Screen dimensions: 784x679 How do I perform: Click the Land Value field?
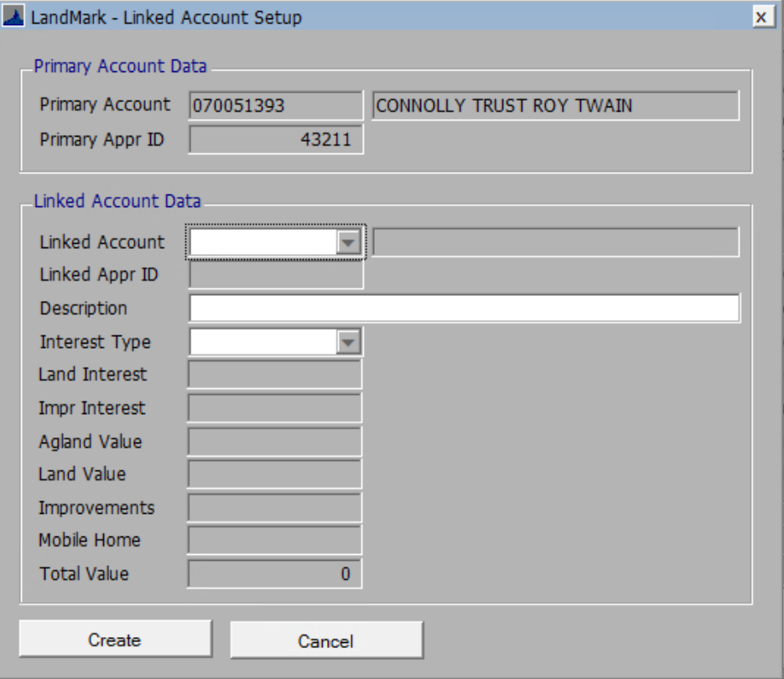(x=277, y=474)
